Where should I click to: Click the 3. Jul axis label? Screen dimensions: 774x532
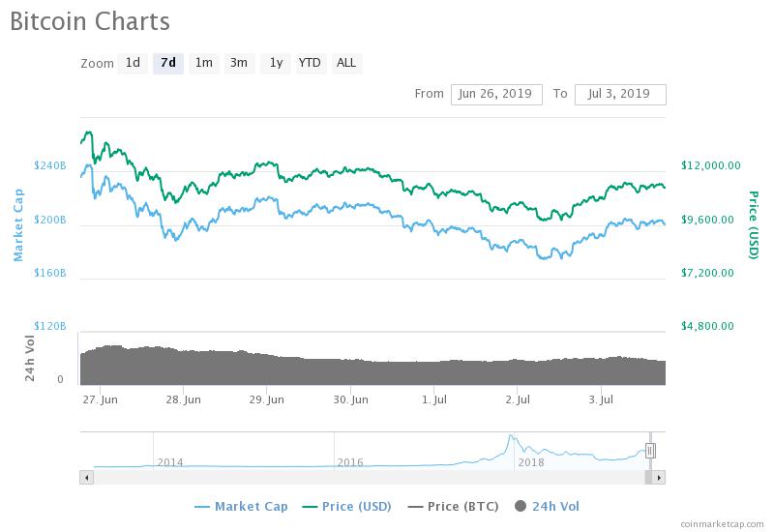[x=601, y=399]
